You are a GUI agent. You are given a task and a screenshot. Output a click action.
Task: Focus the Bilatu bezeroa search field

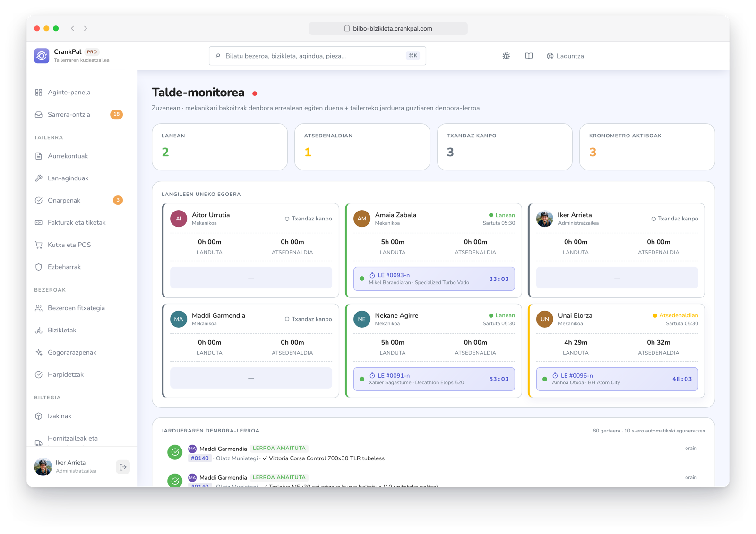pos(317,56)
